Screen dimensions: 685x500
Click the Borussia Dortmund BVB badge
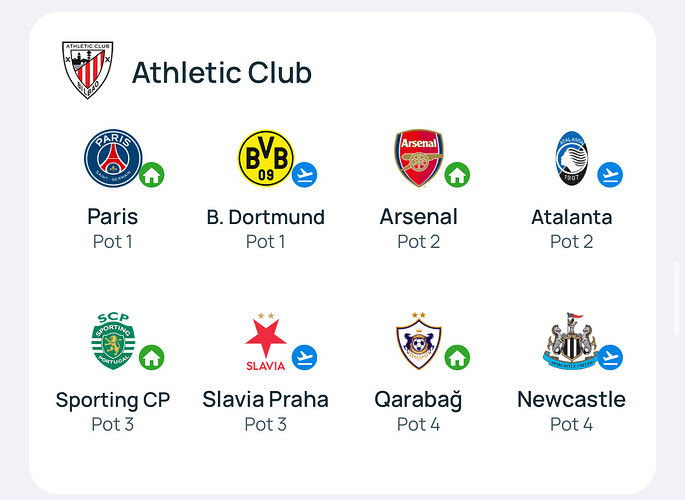[266, 158]
